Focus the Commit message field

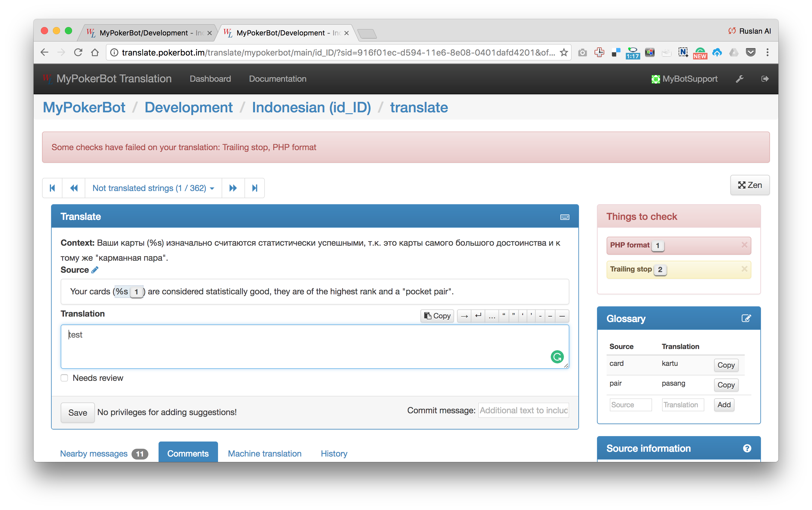[x=523, y=411]
